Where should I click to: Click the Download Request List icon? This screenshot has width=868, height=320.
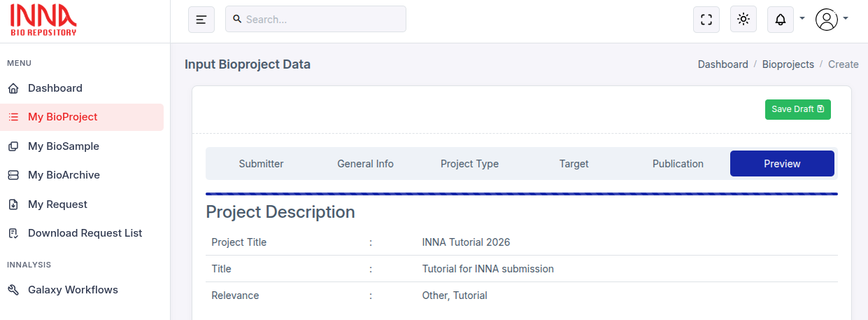point(13,234)
